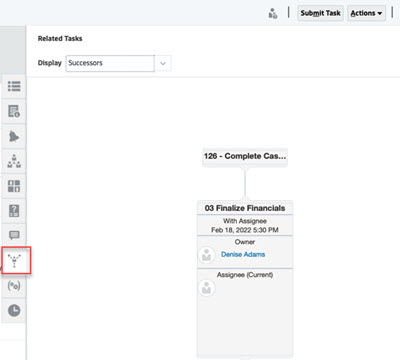400x360 pixels.
Task: Click the Assignee (Current) avatar placeholder
Action: point(207,287)
